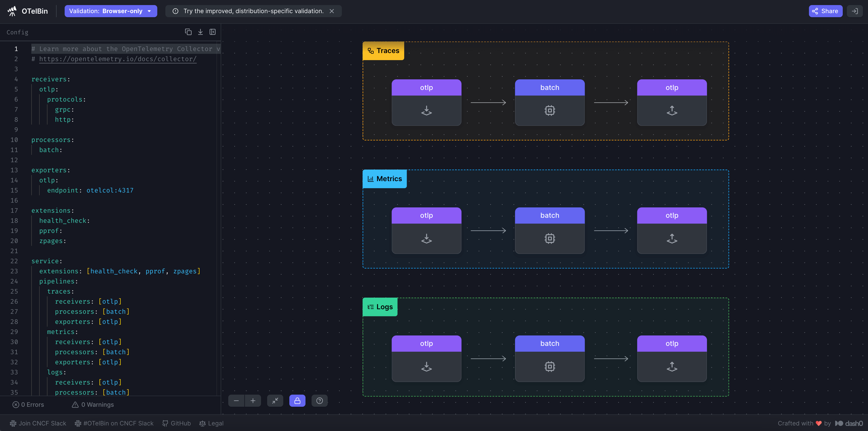Viewport: 868px width, 431px height.
Task: Click the otlp receiver node in Traces
Action: [426, 103]
